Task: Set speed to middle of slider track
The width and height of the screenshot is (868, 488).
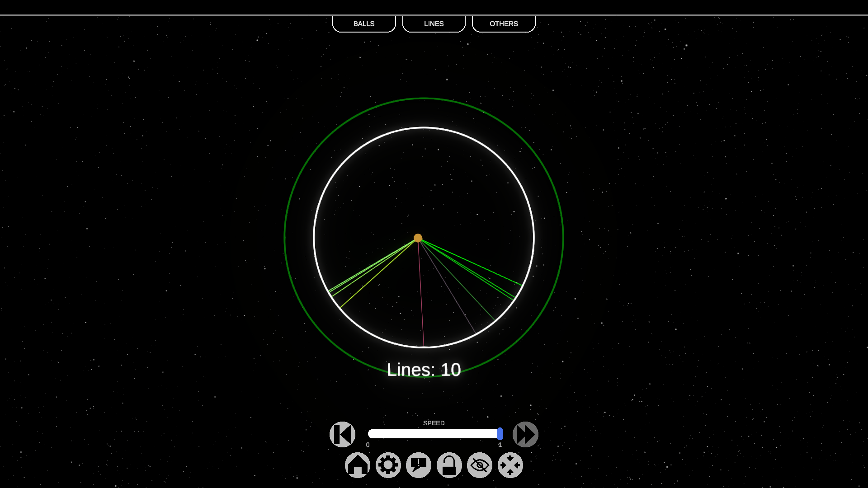Action: (x=434, y=434)
